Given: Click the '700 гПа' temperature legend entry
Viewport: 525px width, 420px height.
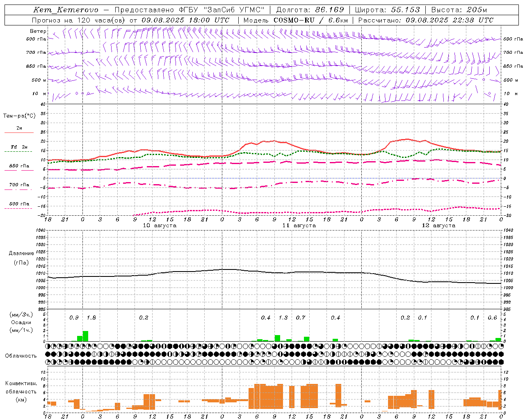Looking at the screenshot, I should click(x=19, y=185).
